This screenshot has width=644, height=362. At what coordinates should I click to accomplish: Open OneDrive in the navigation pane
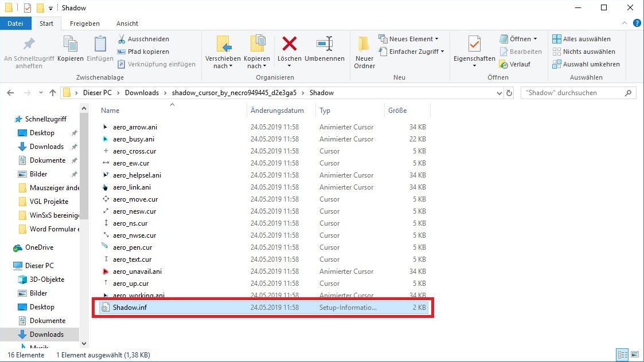(39, 247)
